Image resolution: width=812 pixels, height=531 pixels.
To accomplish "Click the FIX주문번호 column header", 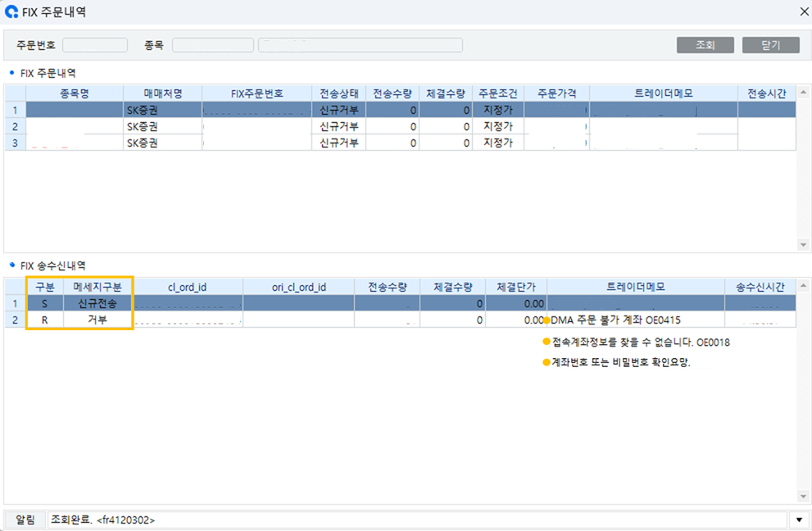I will point(256,93).
